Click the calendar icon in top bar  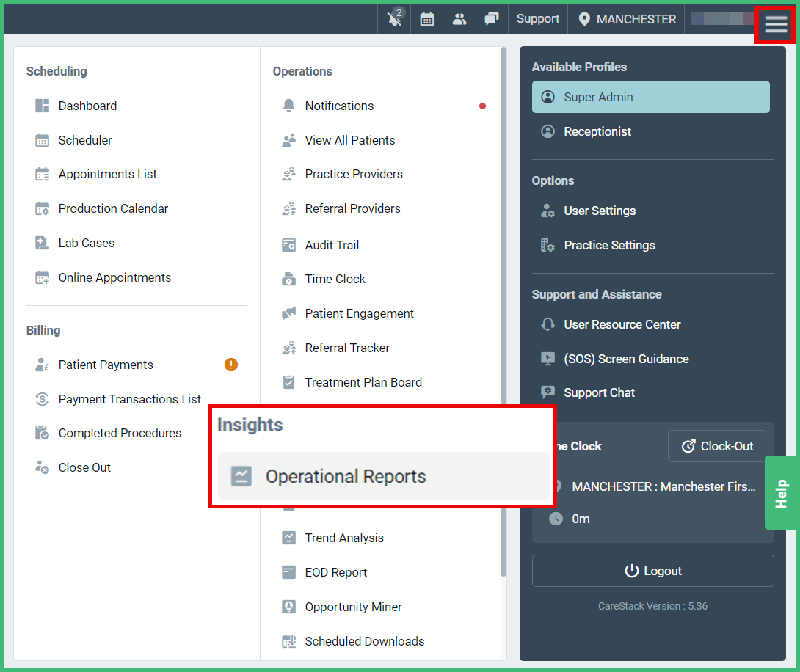coord(427,19)
